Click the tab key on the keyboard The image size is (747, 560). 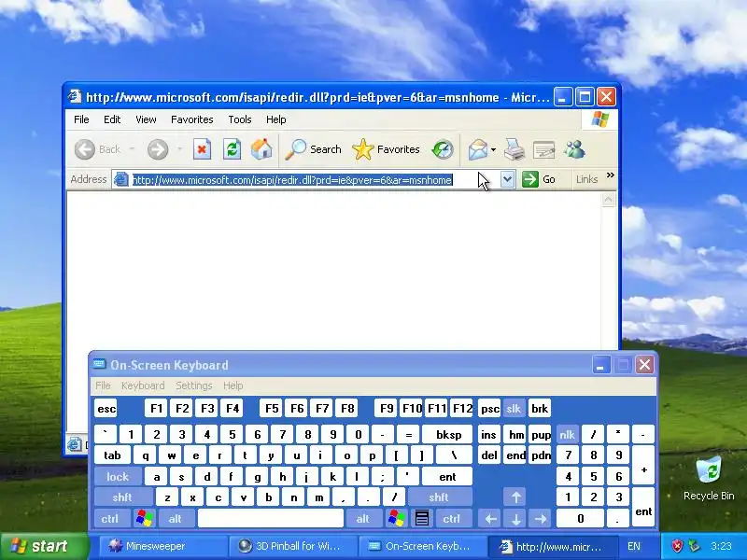coord(112,455)
